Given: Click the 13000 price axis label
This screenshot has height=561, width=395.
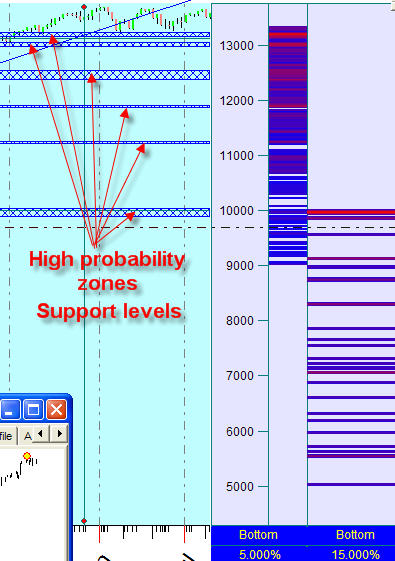Looking at the screenshot, I should [236, 46].
